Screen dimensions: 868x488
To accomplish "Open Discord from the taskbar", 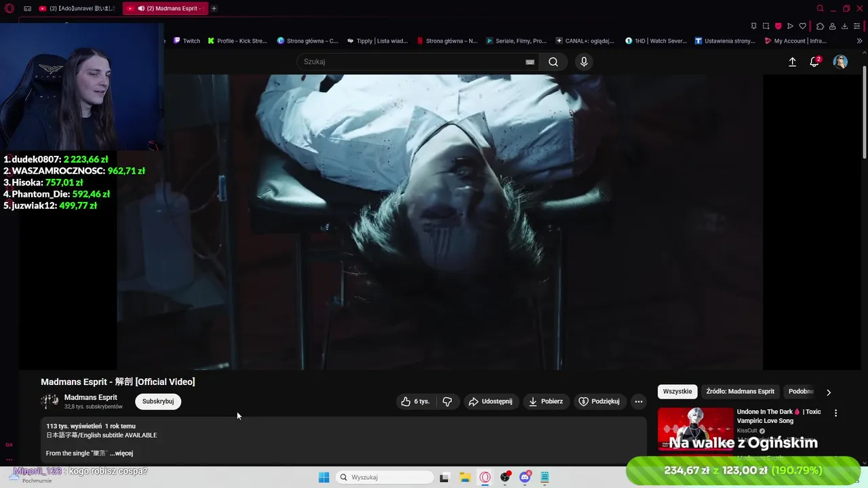I will point(525,477).
